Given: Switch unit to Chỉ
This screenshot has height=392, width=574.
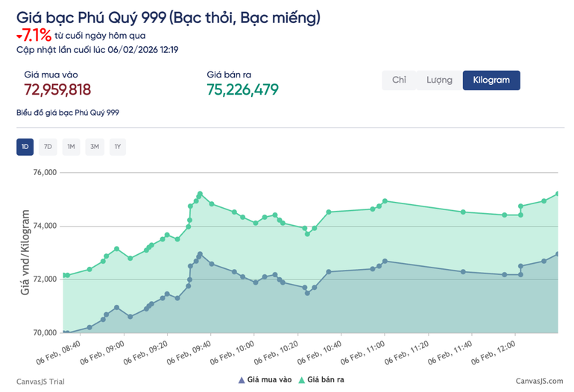Looking at the screenshot, I should (399, 80).
